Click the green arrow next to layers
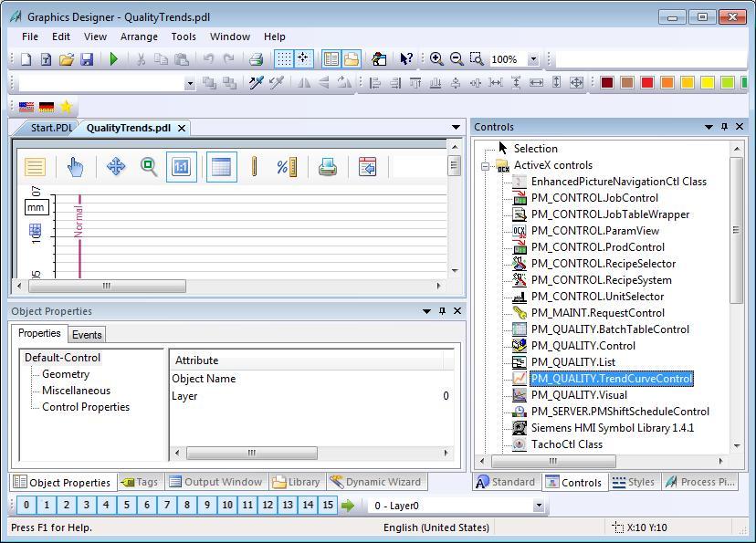Viewport: 756px width, 543px height. [x=348, y=506]
